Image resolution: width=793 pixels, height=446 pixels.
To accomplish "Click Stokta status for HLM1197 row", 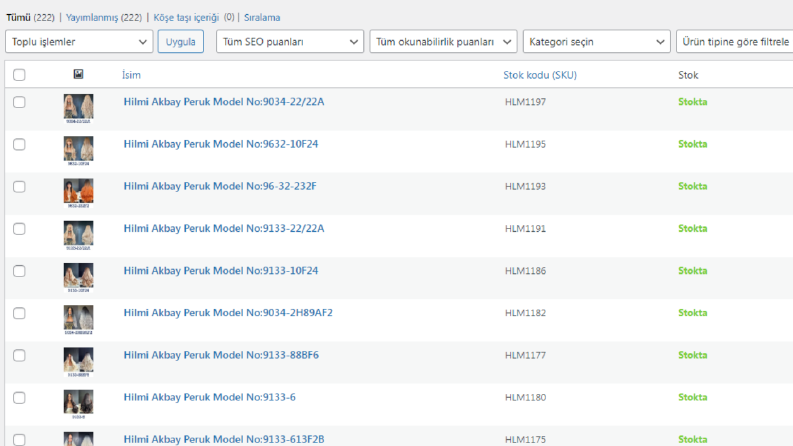I will point(692,102).
